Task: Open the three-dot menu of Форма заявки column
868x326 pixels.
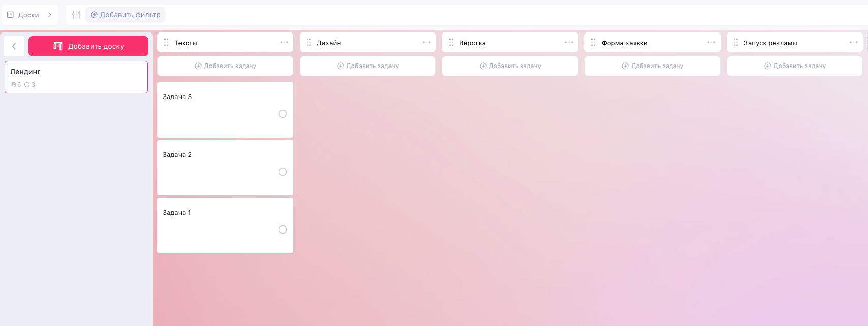Action: (x=711, y=42)
